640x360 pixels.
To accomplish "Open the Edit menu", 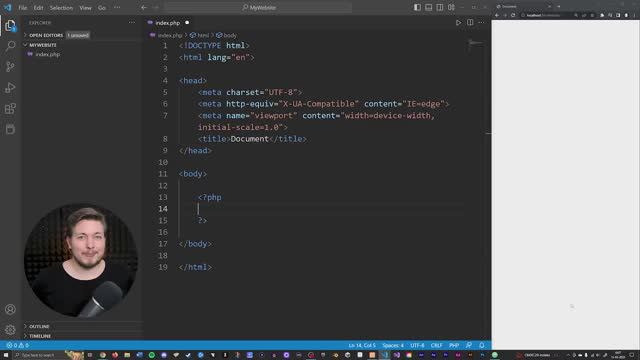I will click(38, 7).
